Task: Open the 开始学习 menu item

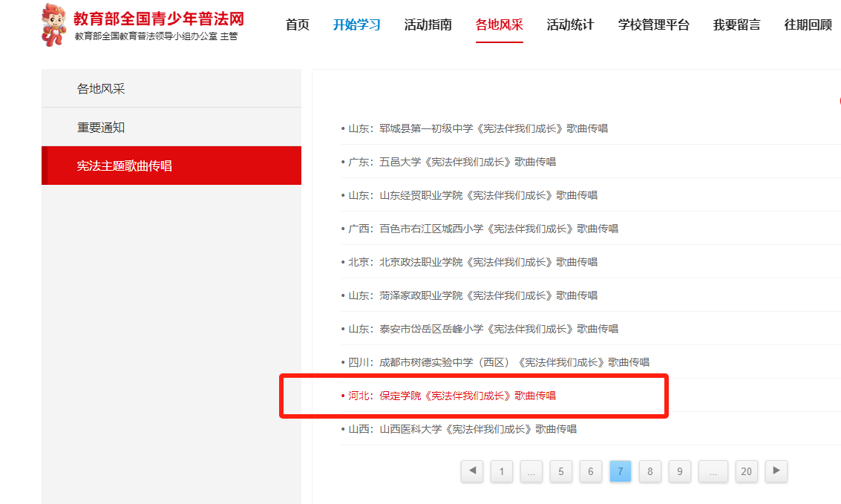Action: click(x=356, y=25)
